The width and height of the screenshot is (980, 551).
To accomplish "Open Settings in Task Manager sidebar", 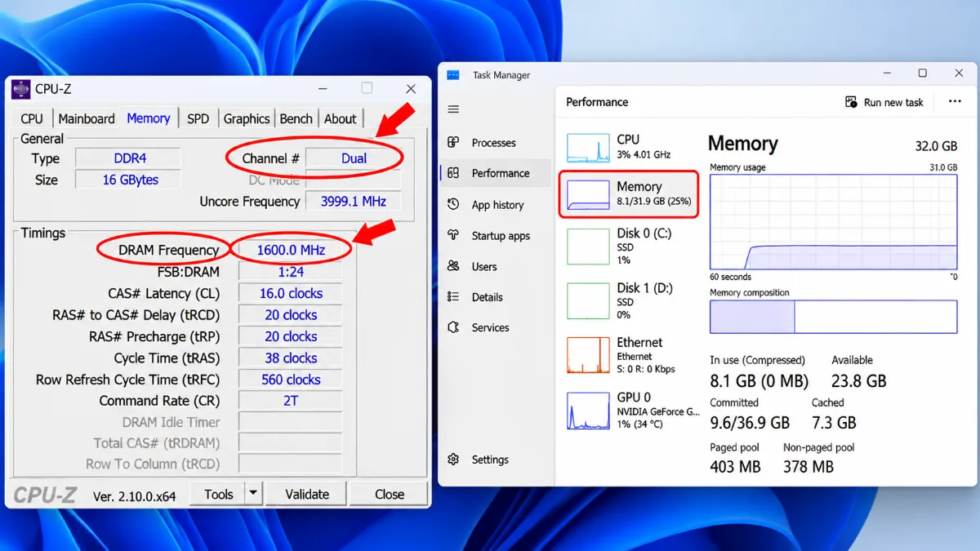I will click(x=497, y=460).
